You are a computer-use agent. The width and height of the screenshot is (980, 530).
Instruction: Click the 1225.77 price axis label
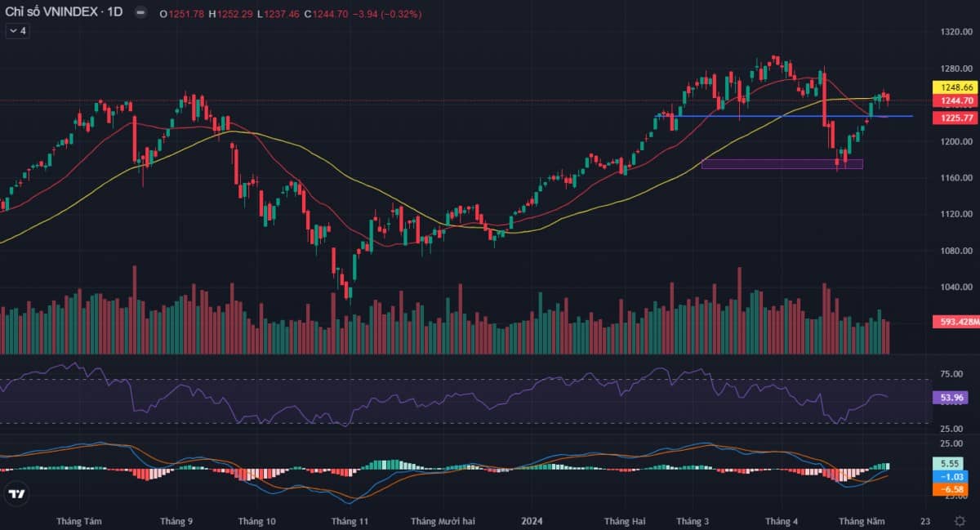coord(956,118)
